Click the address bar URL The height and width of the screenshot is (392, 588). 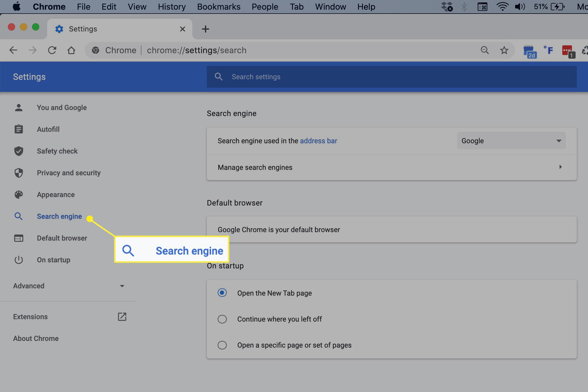tap(197, 50)
